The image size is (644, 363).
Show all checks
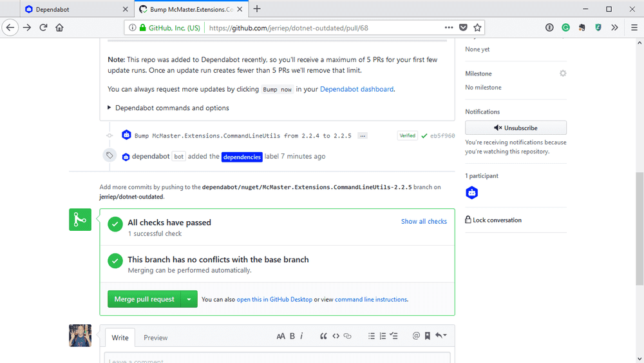pyautogui.click(x=424, y=221)
